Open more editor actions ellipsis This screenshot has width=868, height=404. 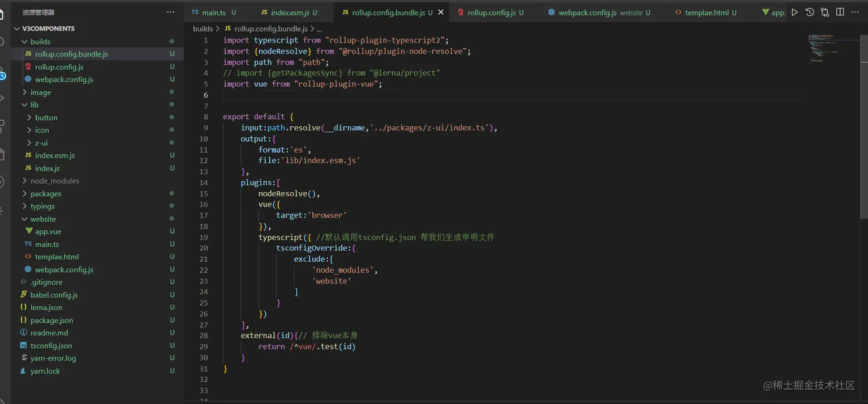[x=855, y=12]
